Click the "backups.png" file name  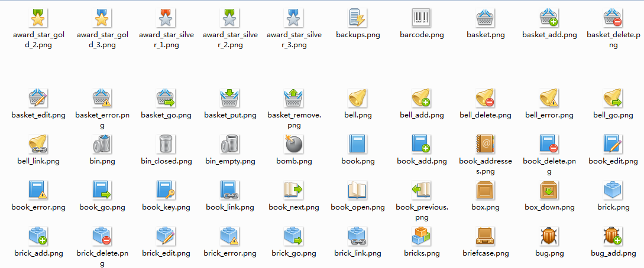pos(358,35)
